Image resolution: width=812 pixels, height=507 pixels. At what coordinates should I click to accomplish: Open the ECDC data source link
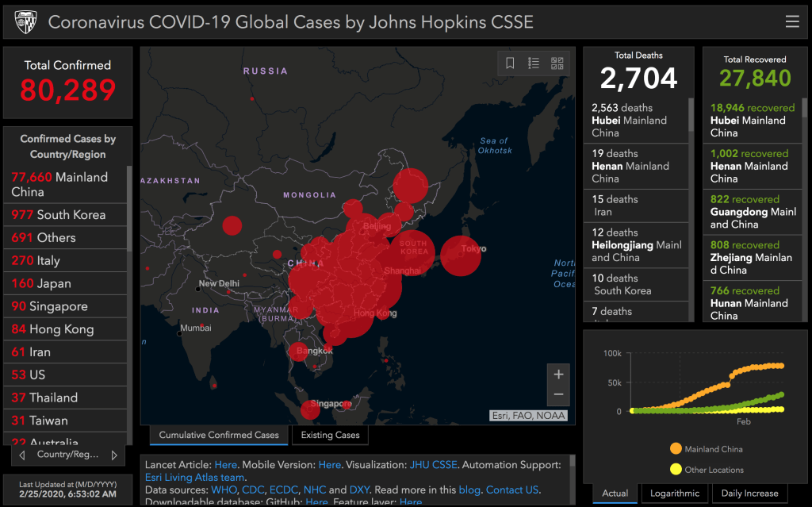click(284, 490)
